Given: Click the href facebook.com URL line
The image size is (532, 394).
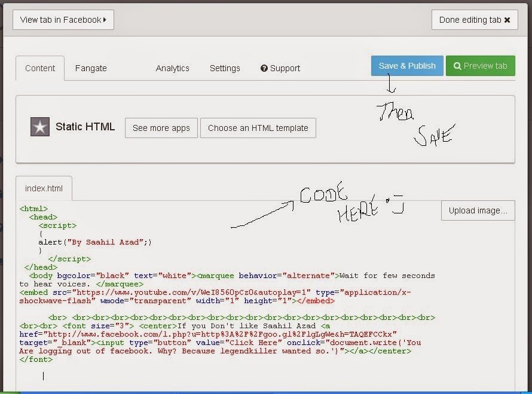Looking at the screenshot, I should click(208, 334).
